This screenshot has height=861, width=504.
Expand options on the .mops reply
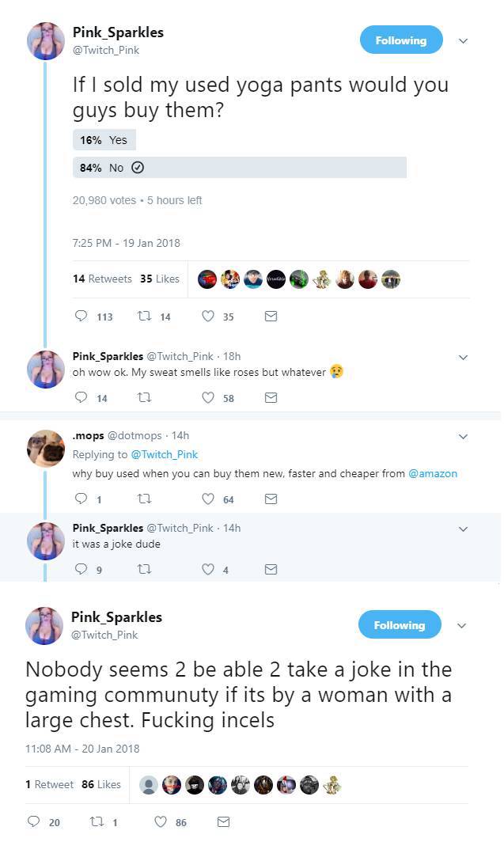click(463, 437)
